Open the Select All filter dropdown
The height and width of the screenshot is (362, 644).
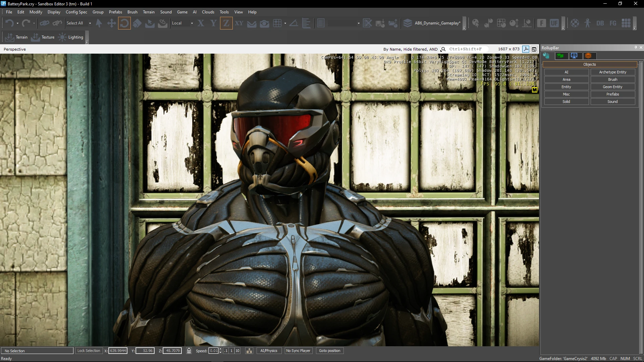90,23
